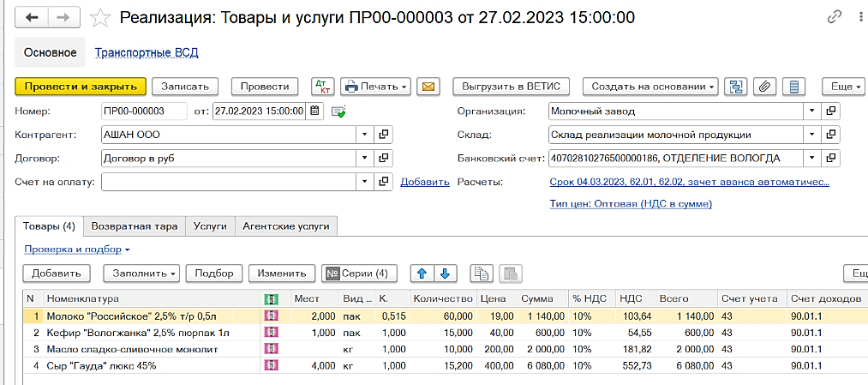Open Организация Молочный завод card button
The height and width of the screenshot is (385, 868).
coord(830,111)
